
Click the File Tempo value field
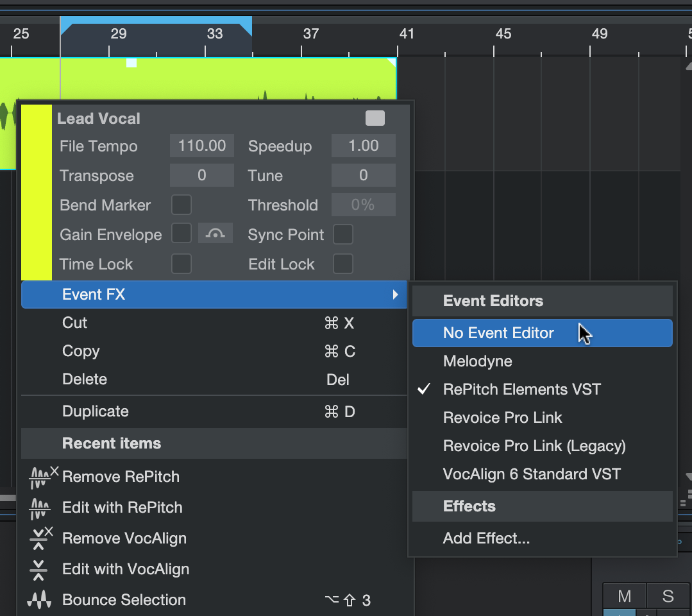click(x=202, y=146)
